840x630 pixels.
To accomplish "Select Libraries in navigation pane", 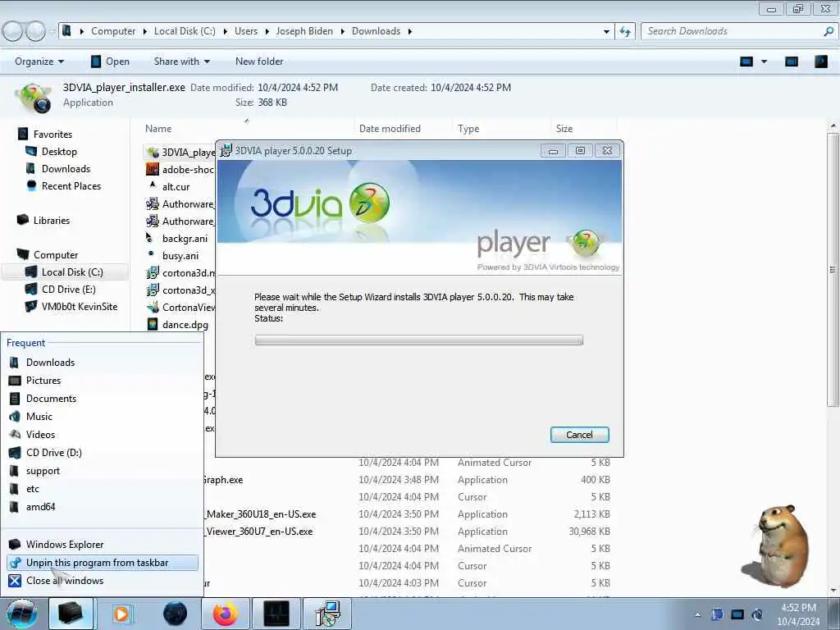I will tap(52, 221).
